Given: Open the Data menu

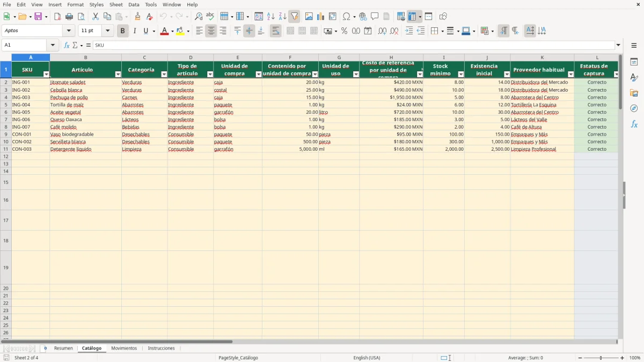Looking at the screenshot, I should click(x=134, y=4).
